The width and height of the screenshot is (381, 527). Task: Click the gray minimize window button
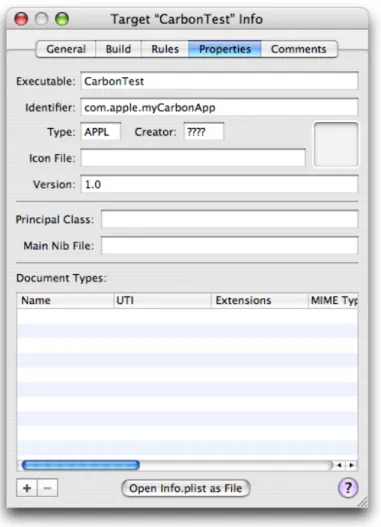[42, 19]
